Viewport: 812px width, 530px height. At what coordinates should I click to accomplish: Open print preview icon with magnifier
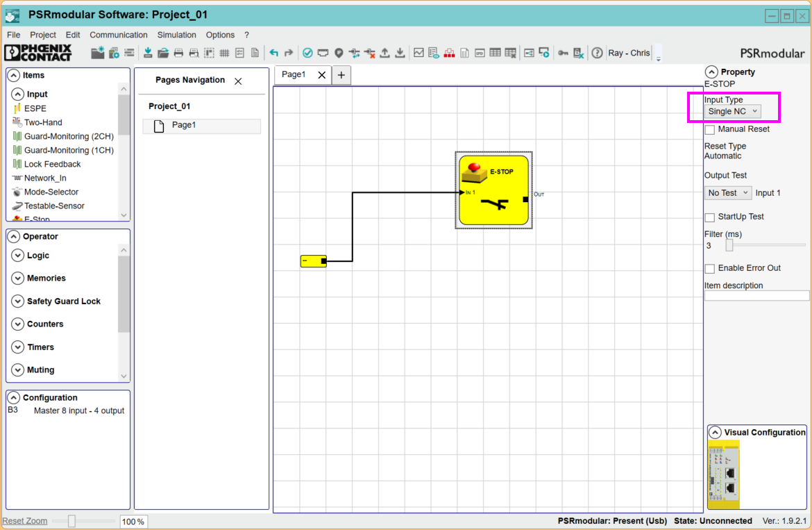[x=194, y=52]
